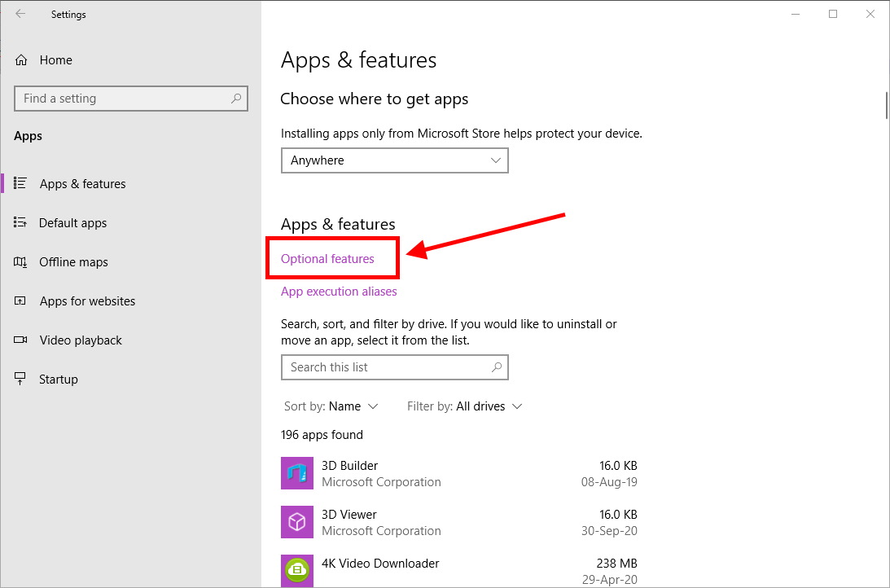890x588 pixels.
Task: Go back using the Settings back arrow
Action: (x=20, y=14)
